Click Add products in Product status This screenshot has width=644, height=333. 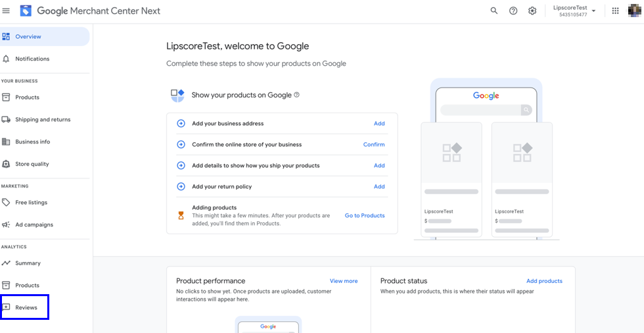point(544,281)
